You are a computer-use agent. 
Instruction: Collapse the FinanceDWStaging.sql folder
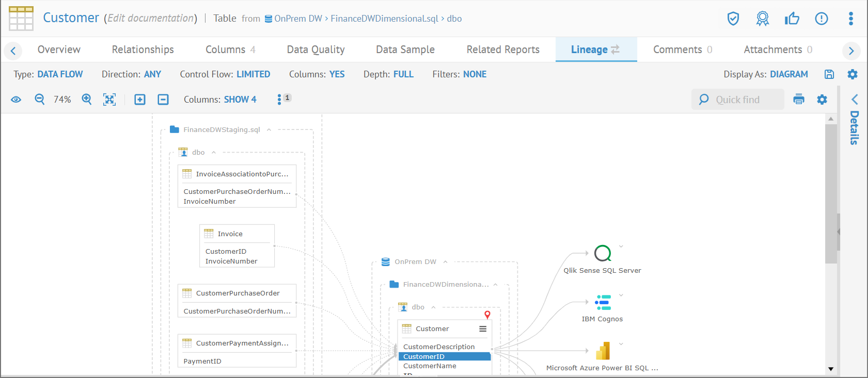(x=269, y=130)
